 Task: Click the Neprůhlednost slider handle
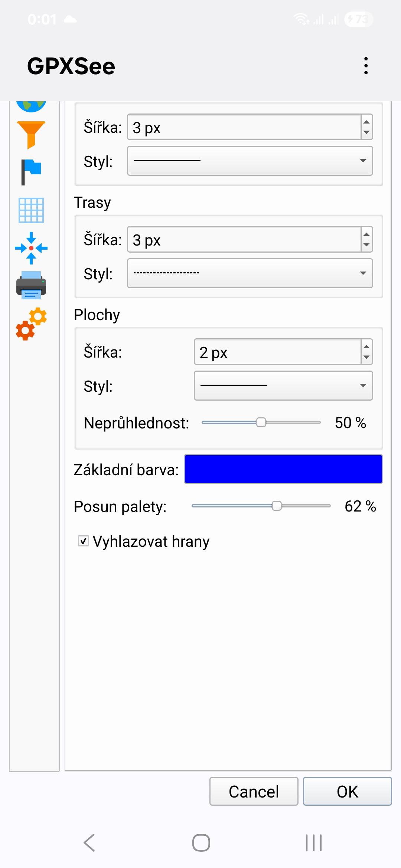tap(261, 422)
